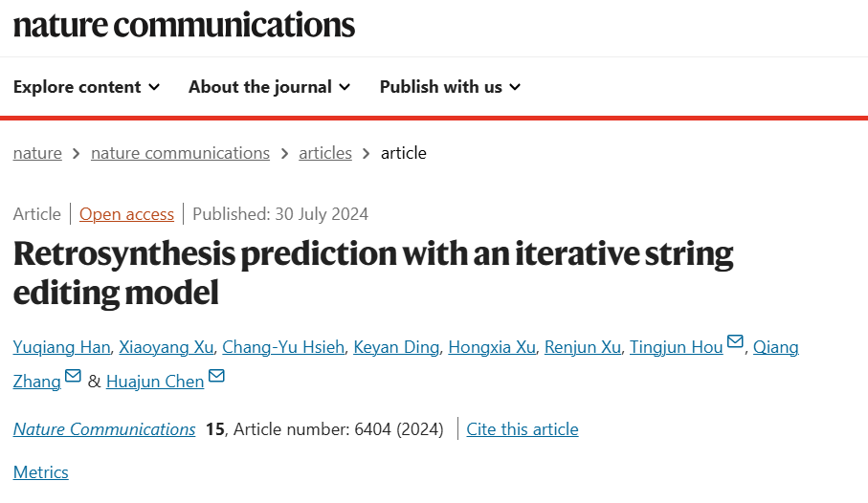Screen dimensions: 868x503
Task: Expand the Publish with us chevron
Action: tap(515, 87)
